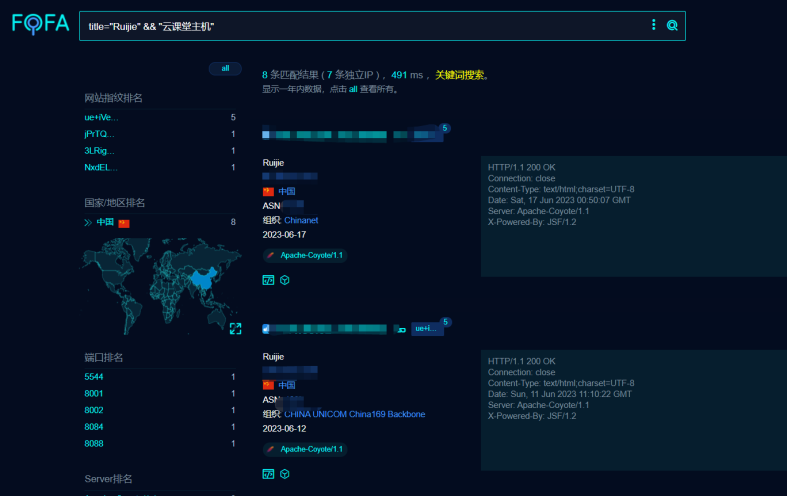Click the Server排名 heading
The image size is (787, 496).
[108, 479]
